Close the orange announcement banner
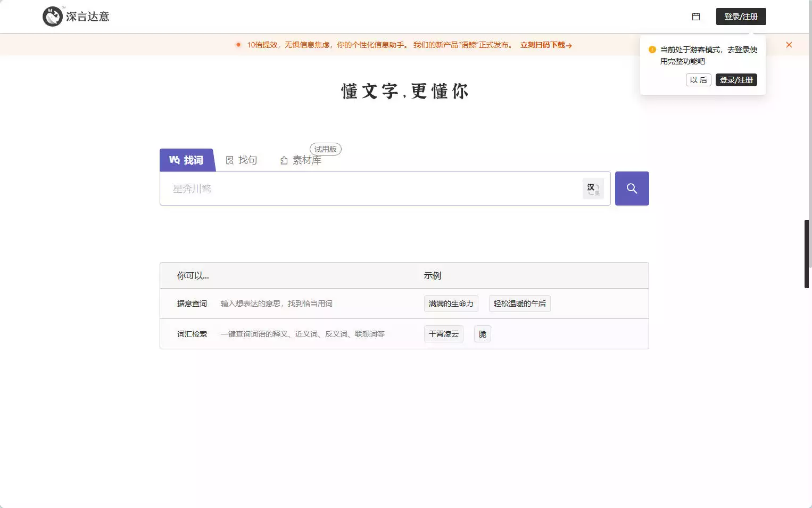812x508 pixels. click(789, 45)
